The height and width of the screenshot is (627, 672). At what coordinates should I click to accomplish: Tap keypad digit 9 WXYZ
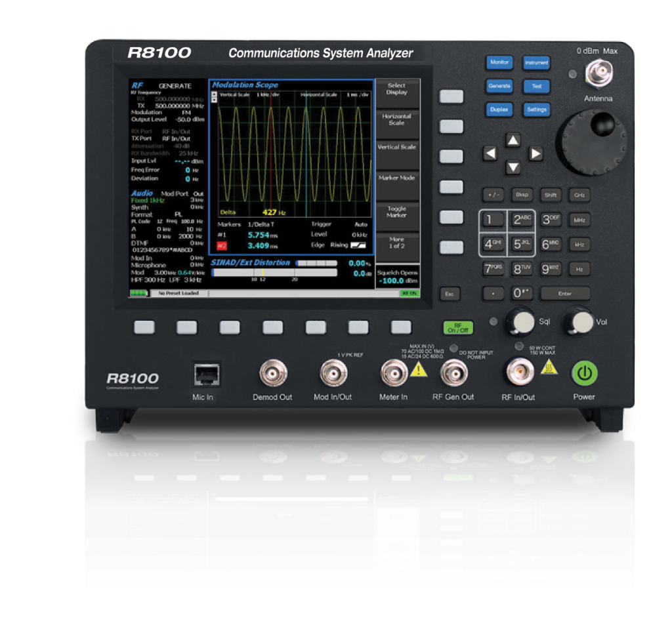point(551,269)
